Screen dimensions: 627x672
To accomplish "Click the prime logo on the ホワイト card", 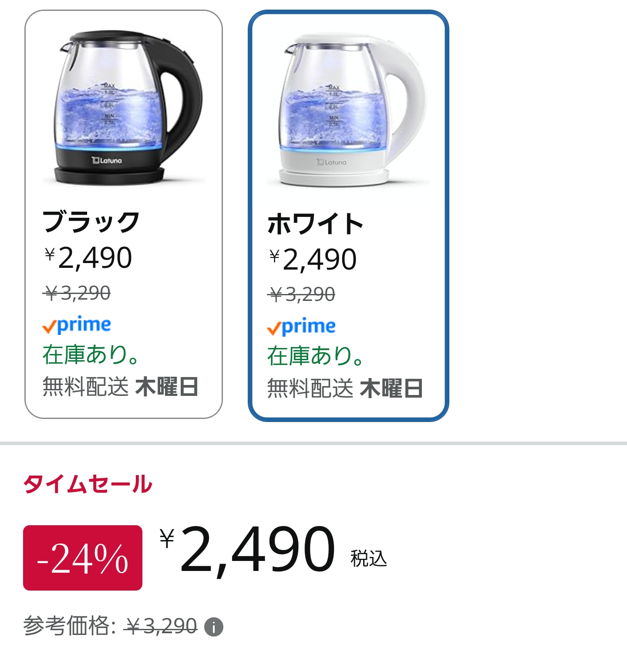I will coord(301,327).
